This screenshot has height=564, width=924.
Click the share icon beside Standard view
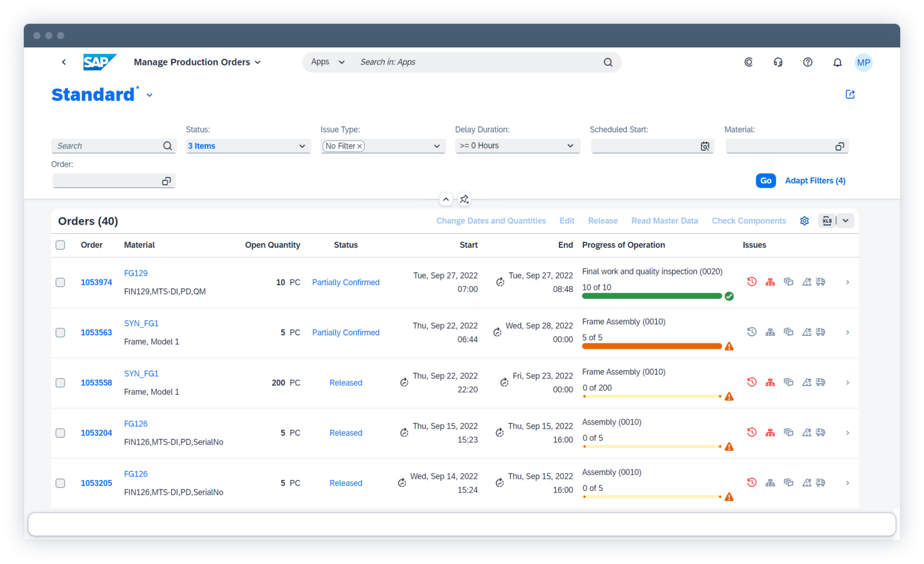[x=849, y=95]
